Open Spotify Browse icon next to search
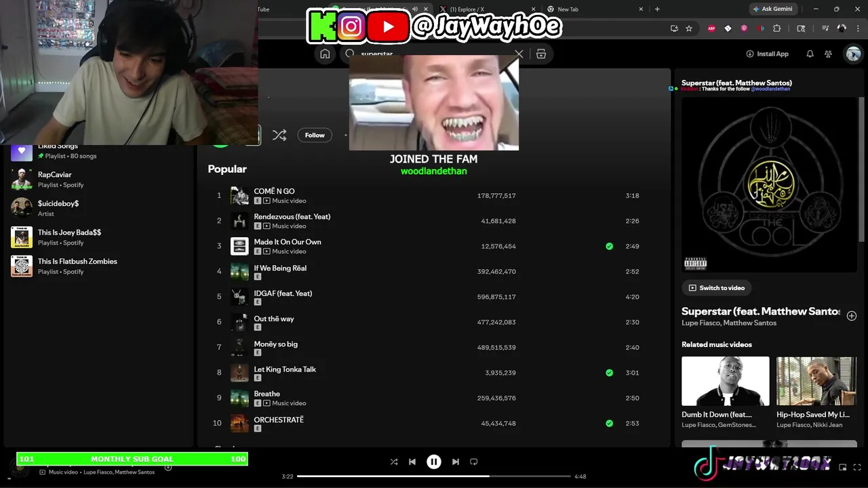Screen dimensions: 868x488 [x=541, y=54]
